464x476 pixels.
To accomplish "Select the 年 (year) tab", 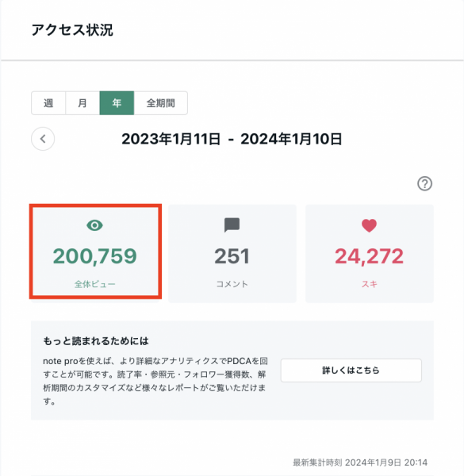I will (x=117, y=103).
